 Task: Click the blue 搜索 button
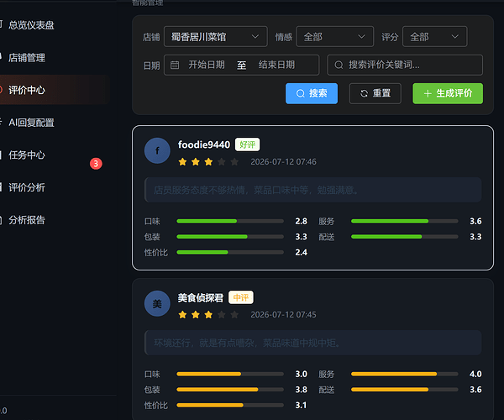coord(312,93)
